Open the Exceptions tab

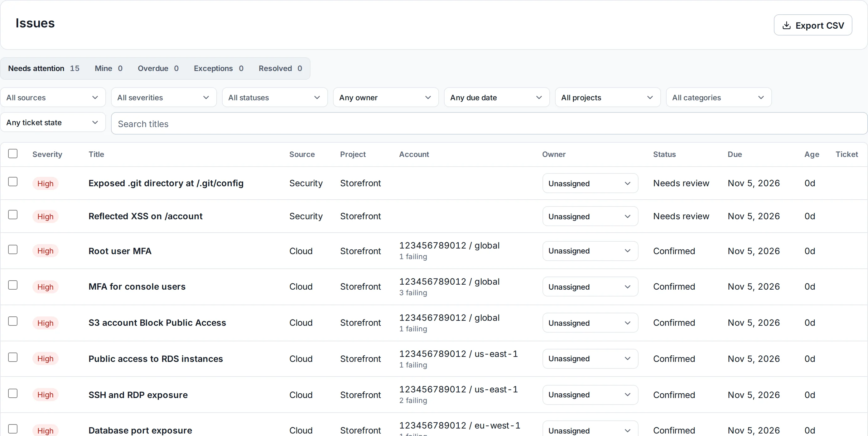[218, 68]
